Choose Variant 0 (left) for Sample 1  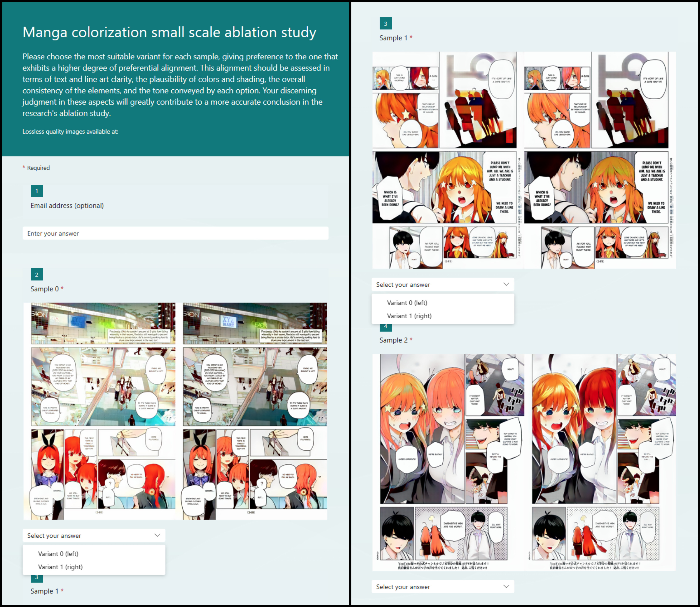pos(407,303)
